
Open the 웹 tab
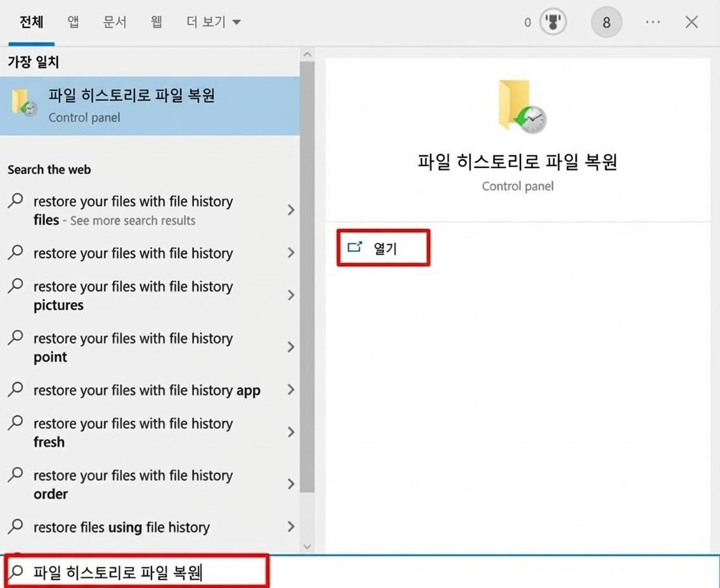[x=155, y=22]
